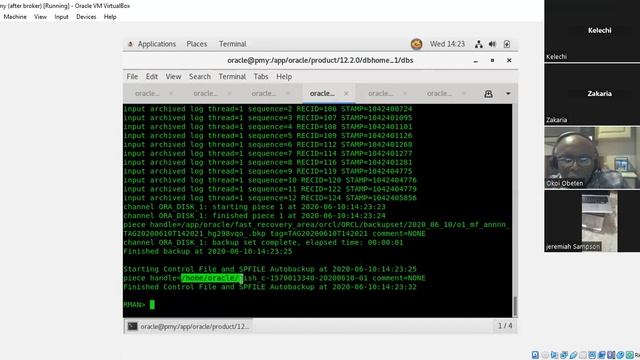Close the third oracle terminal tab
Image resolution: width=640 pixels, height=360 pixels.
[x=288, y=93]
